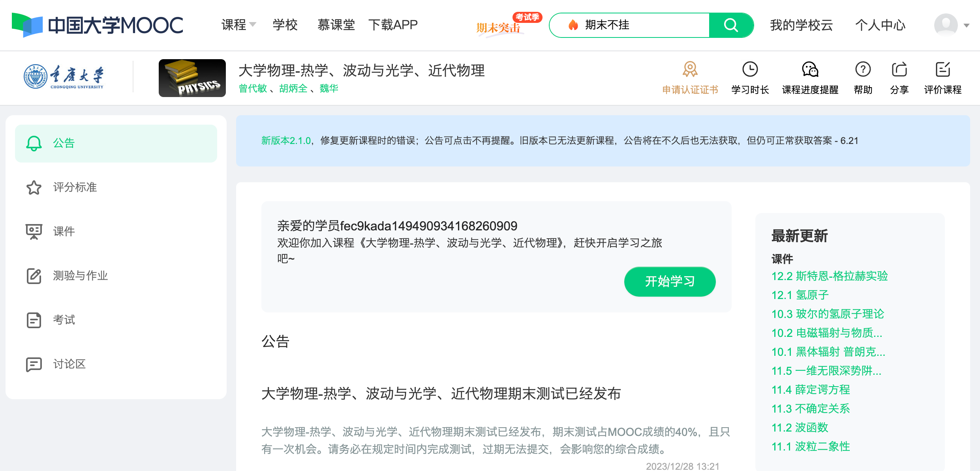Open the study duration clock icon
Image resolution: width=980 pixels, height=471 pixels.
[750, 69]
